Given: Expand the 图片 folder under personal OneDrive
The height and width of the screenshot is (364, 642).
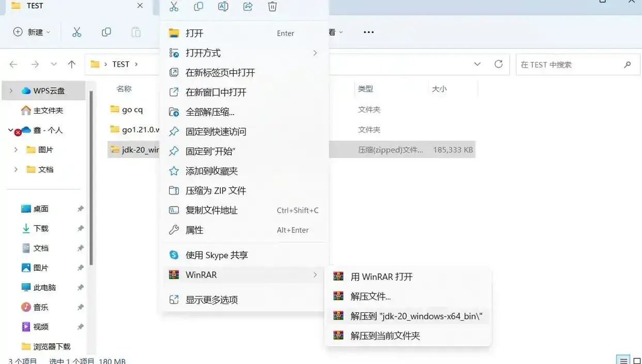Looking at the screenshot, I should coord(16,150).
